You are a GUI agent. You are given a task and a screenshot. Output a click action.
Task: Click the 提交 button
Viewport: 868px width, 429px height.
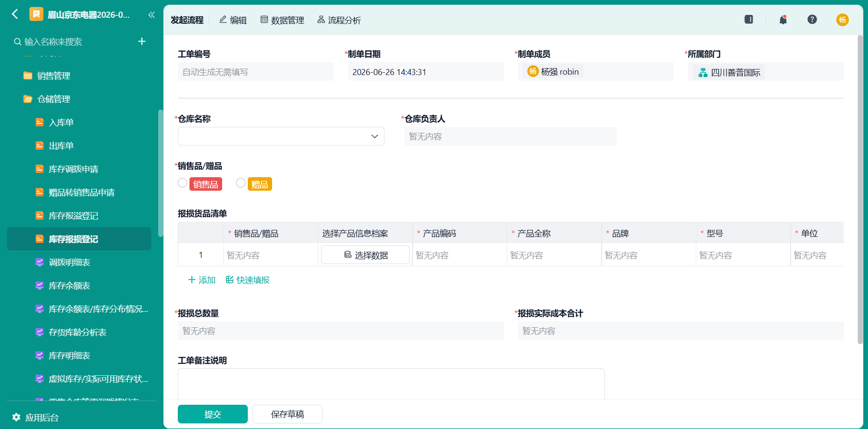(x=213, y=414)
